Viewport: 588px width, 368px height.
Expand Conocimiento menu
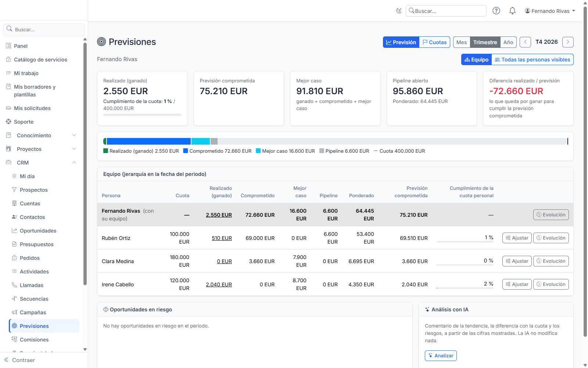(x=41, y=135)
